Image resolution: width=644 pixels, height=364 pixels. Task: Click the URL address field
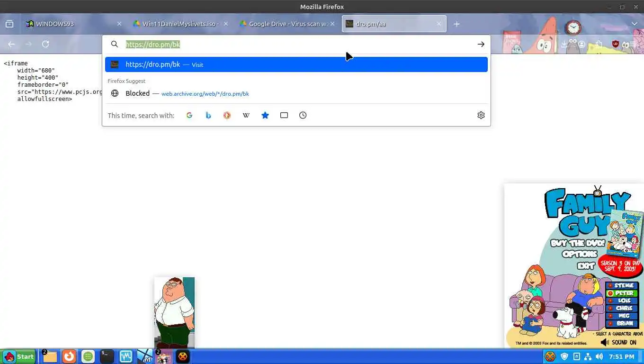pos(296,44)
